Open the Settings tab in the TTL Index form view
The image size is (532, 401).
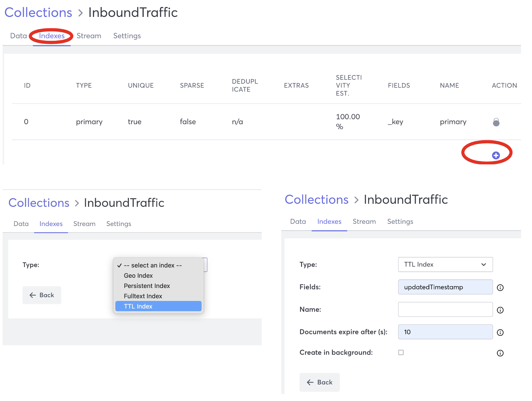[400, 222]
